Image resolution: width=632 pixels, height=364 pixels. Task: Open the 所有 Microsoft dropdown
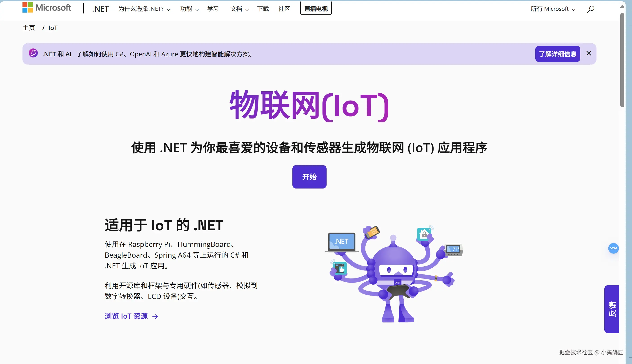553,9
